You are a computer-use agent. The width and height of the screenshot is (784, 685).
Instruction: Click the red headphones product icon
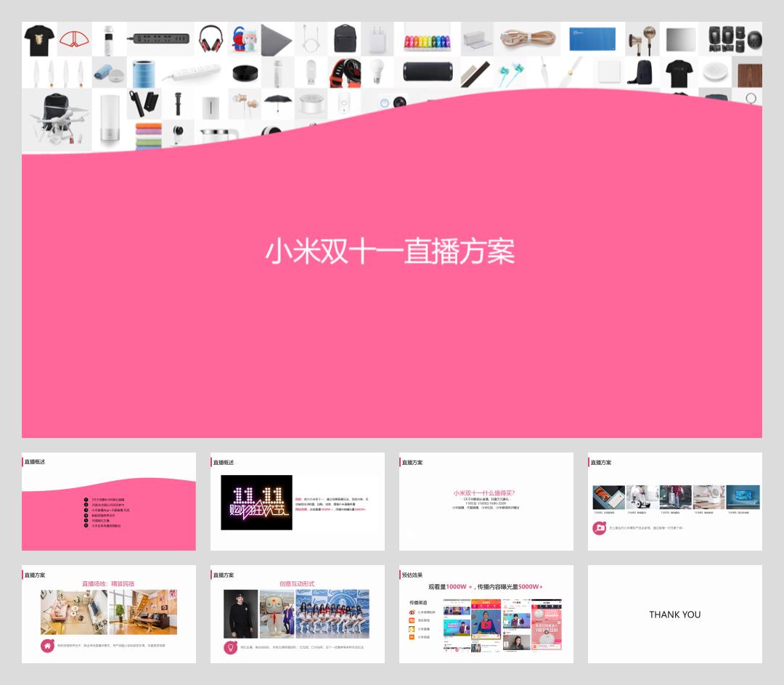tap(211, 38)
